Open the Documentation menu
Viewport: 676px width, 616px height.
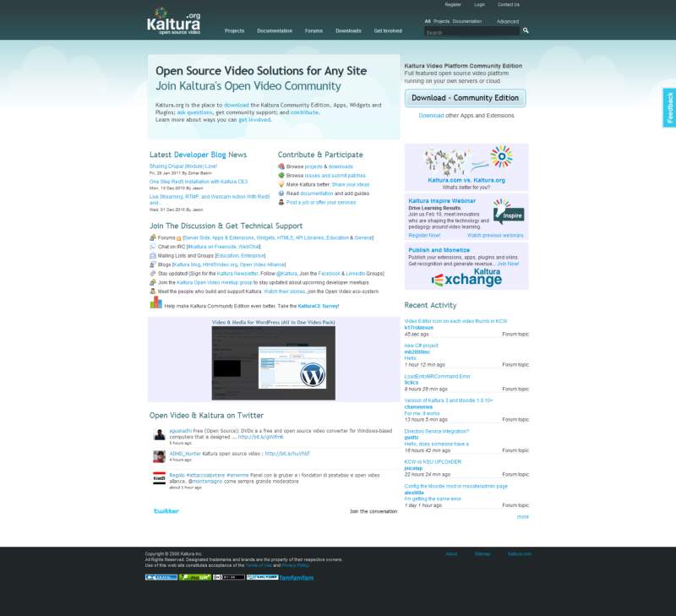pyautogui.click(x=275, y=31)
